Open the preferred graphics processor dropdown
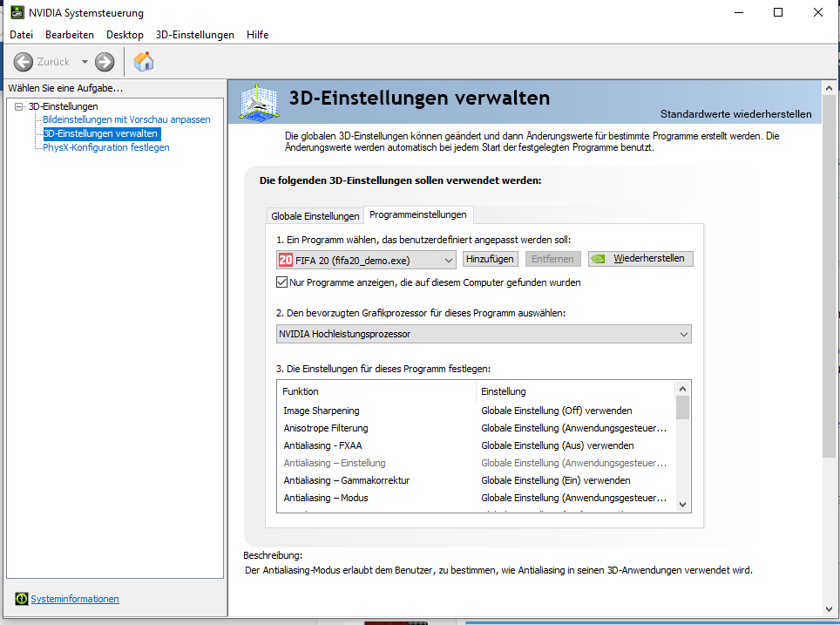The height and width of the screenshot is (625, 840). coord(484,334)
